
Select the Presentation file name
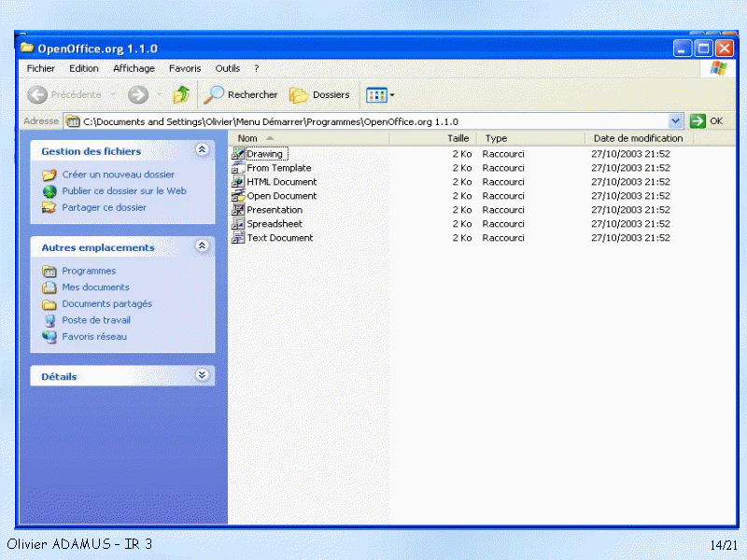coord(275,209)
